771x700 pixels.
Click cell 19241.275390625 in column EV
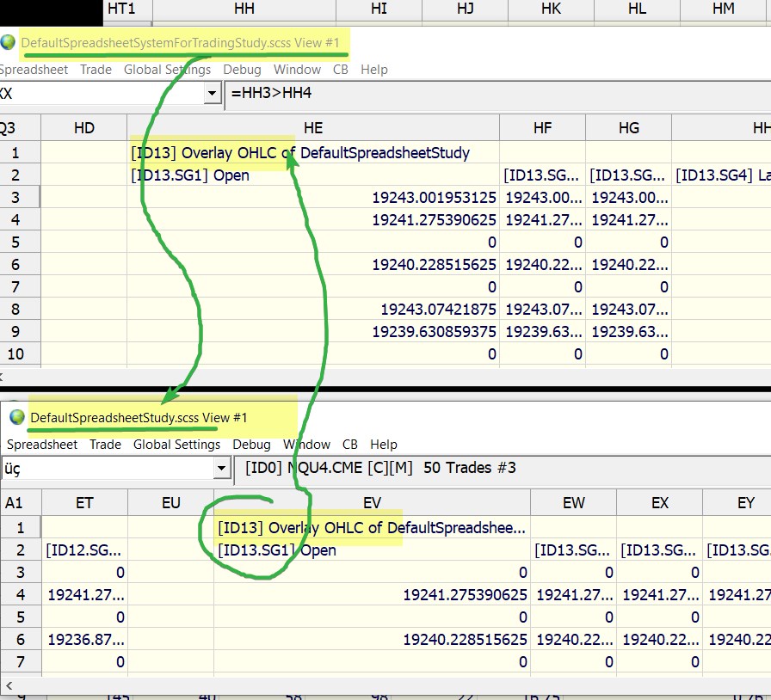373,595
